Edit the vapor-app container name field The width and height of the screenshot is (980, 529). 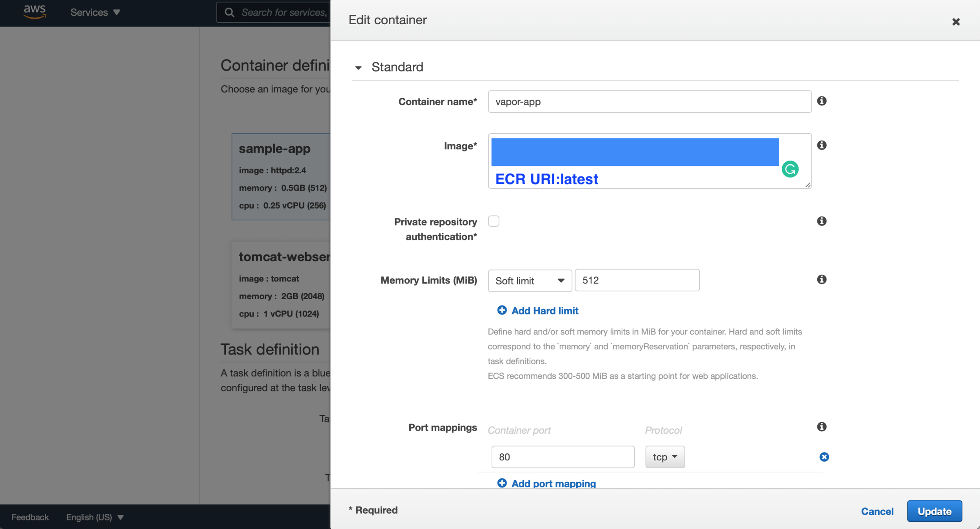click(649, 102)
